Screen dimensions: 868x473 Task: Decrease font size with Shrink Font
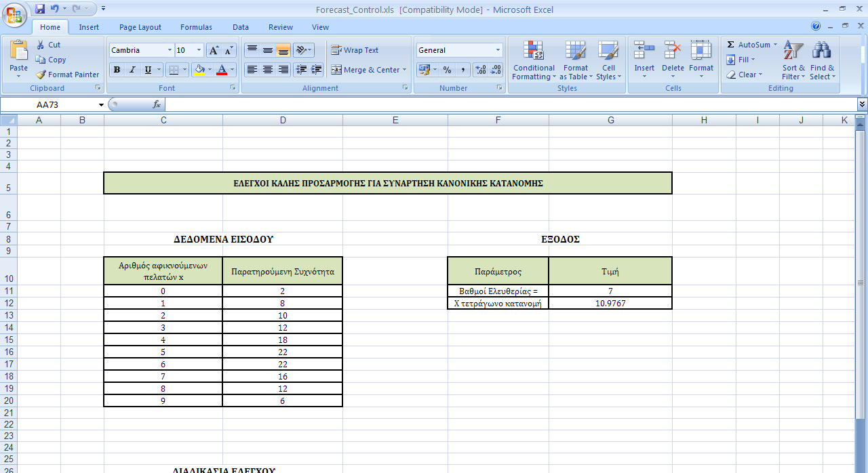click(229, 50)
